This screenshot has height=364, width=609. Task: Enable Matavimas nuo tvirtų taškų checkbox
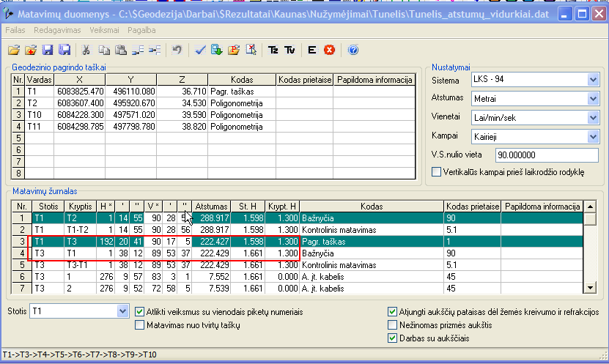pos(139,324)
